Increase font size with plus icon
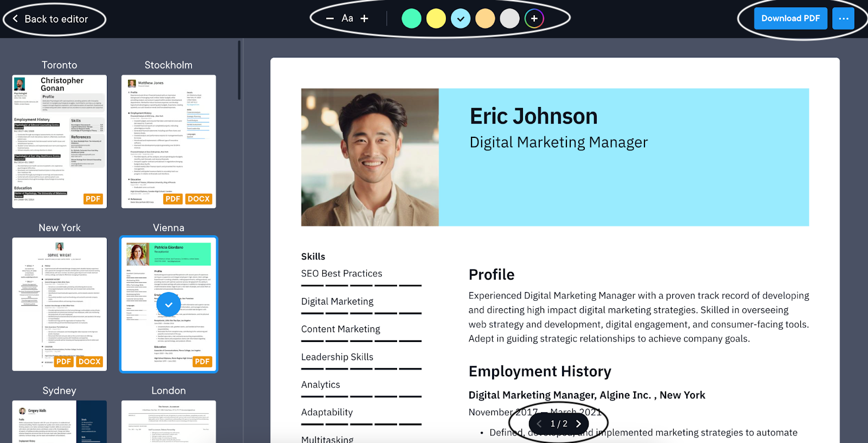Screen dimensions: 868x443 [x=365, y=18]
